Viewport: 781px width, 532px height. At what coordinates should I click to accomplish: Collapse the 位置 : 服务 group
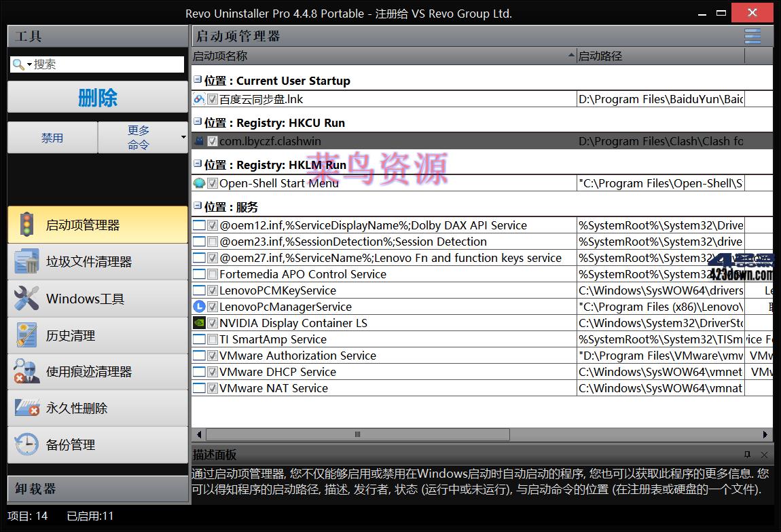click(x=199, y=206)
